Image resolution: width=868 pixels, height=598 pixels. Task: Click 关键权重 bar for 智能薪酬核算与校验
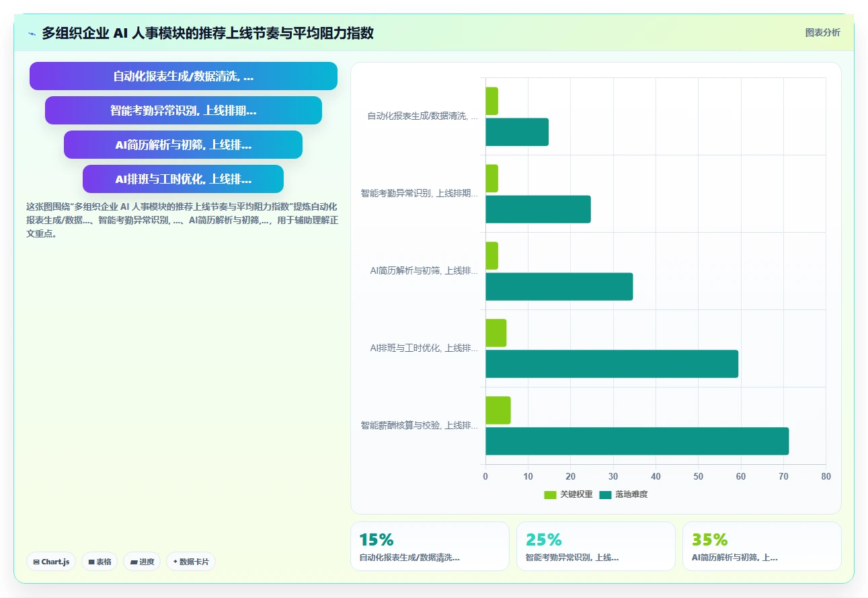point(498,410)
